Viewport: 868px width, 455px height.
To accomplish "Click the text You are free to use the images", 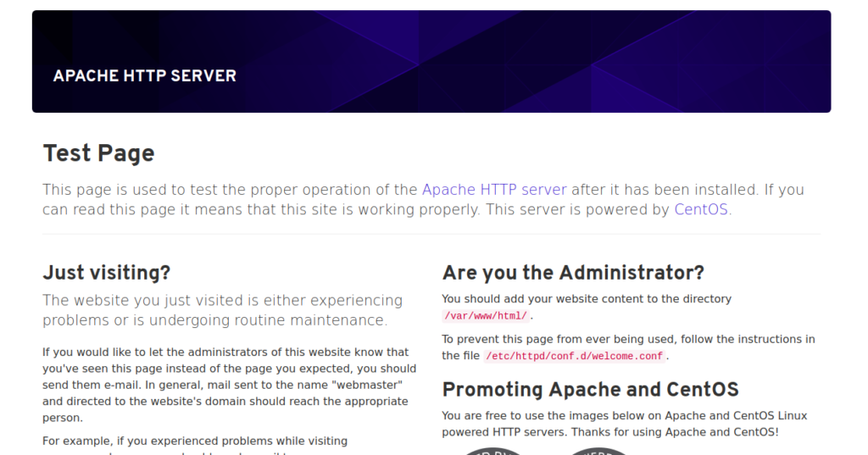I will (x=625, y=424).
